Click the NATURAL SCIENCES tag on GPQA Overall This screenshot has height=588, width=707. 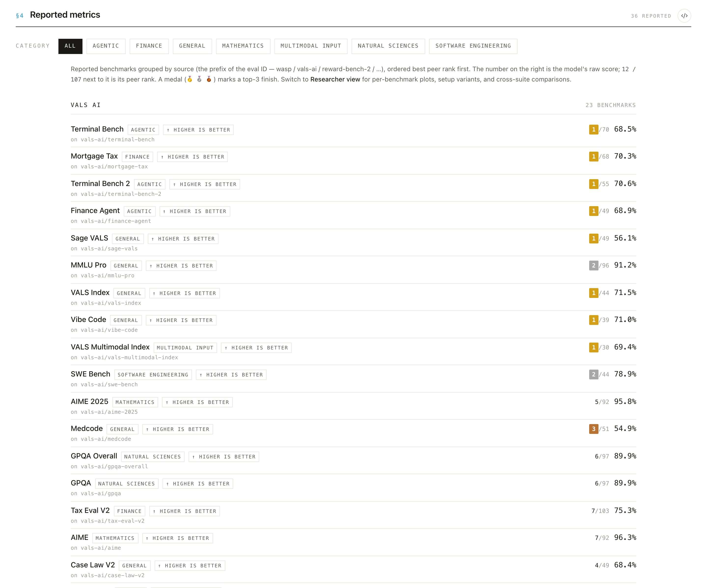click(x=152, y=457)
